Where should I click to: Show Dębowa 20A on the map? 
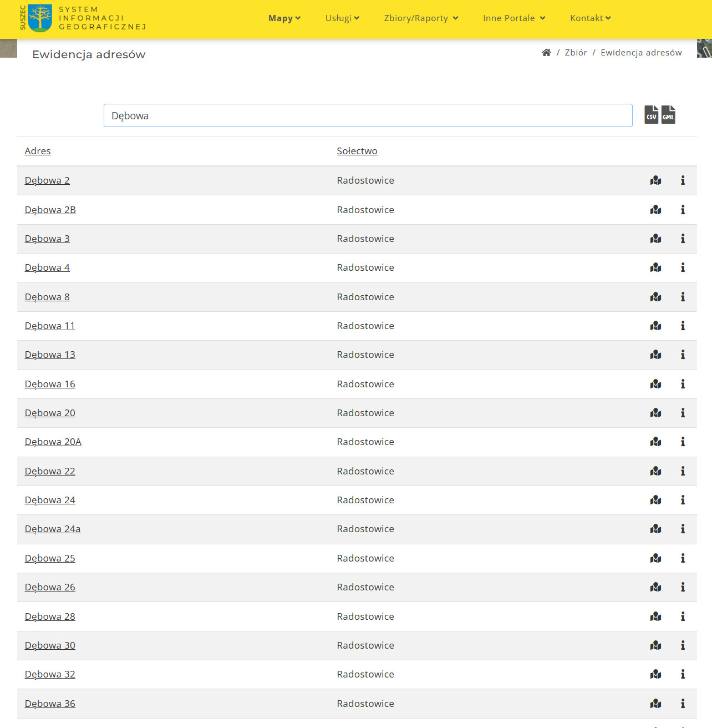(x=655, y=442)
